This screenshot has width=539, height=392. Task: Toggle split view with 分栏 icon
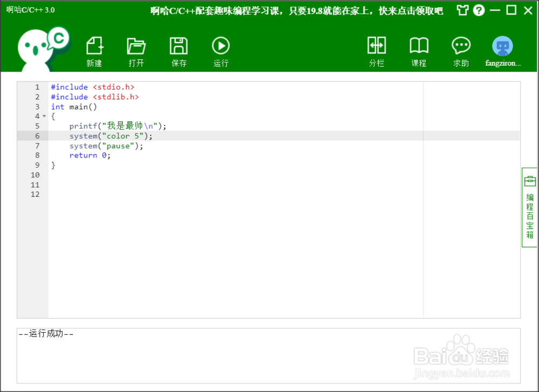(x=376, y=52)
